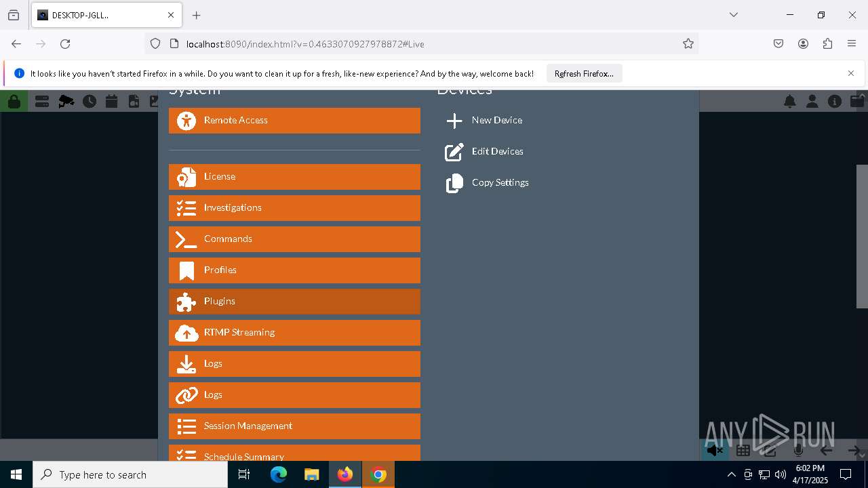868x488 pixels.
Task: Open the Firefox extensions icon
Action: (x=827, y=44)
